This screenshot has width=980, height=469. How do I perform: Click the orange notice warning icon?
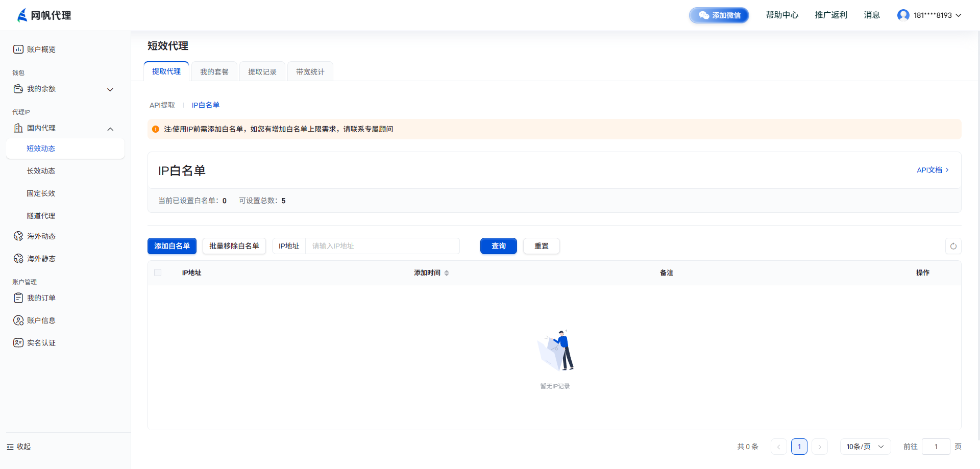tap(156, 129)
